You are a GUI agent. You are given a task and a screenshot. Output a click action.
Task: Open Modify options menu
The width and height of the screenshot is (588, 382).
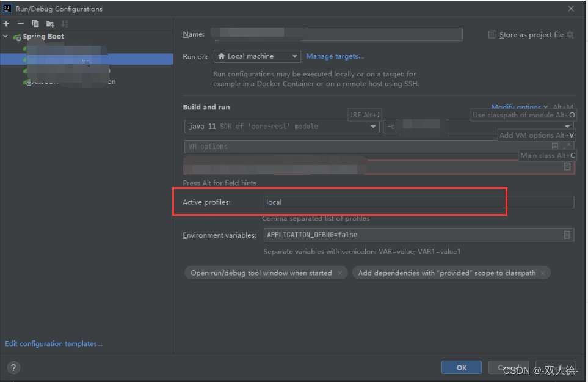520,107
